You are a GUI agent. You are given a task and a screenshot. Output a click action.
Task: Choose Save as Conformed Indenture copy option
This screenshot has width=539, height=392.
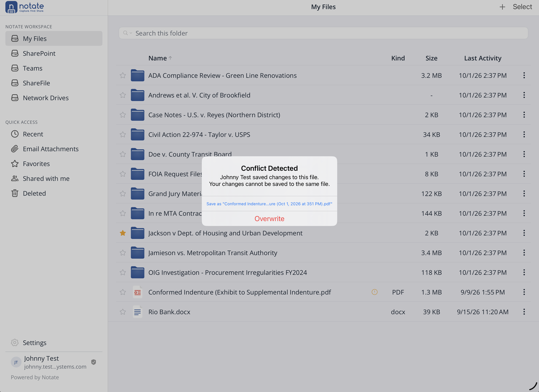coord(269,204)
